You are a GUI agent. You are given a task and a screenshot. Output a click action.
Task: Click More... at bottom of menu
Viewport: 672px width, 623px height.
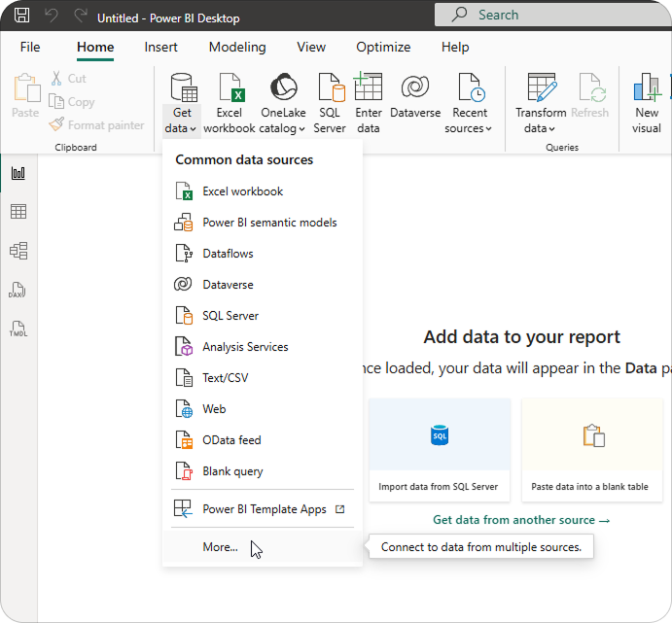(220, 547)
